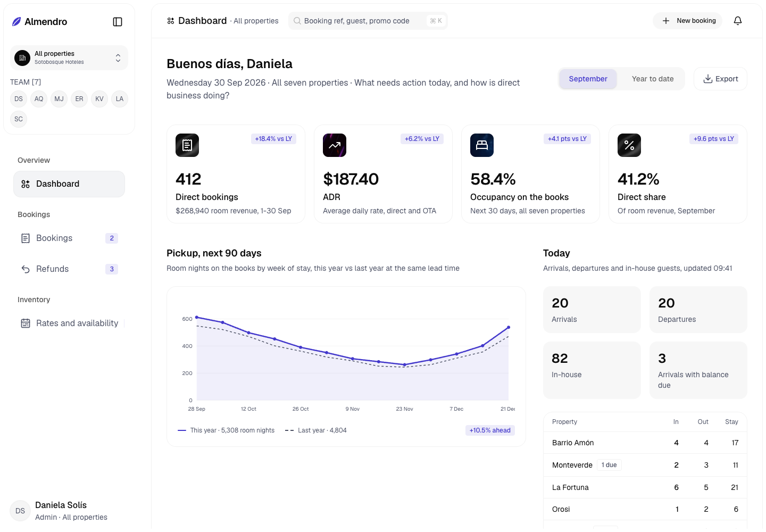Image resolution: width=766 pixels, height=532 pixels.
Task: Click the +10.5% ahead badge
Action: click(490, 430)
